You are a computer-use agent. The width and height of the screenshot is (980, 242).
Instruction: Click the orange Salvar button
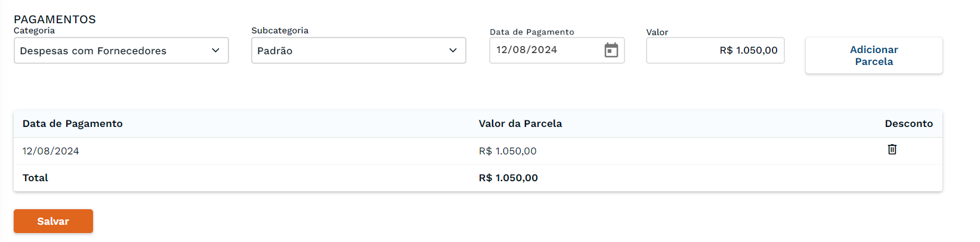click(x=53, y=221)
